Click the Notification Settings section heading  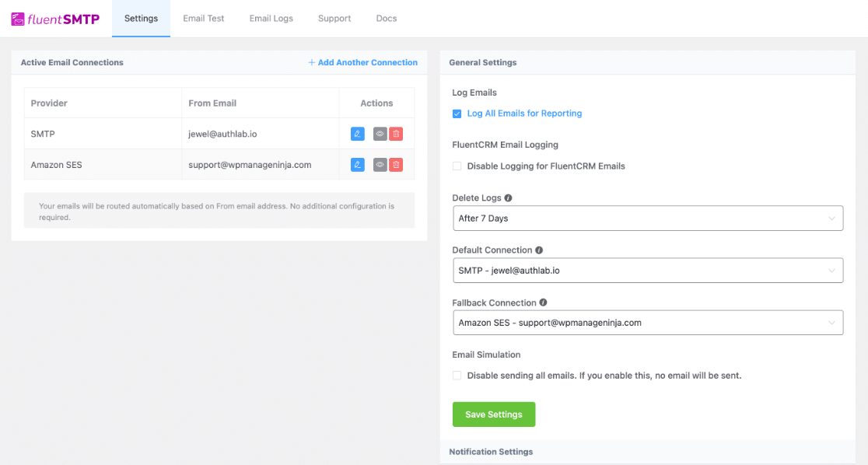point(491,452)
